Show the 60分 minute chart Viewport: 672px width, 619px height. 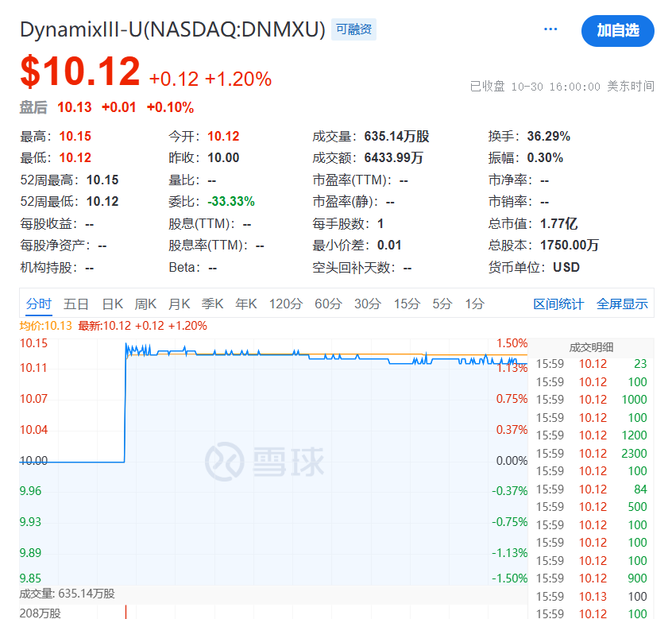point(328,304)
